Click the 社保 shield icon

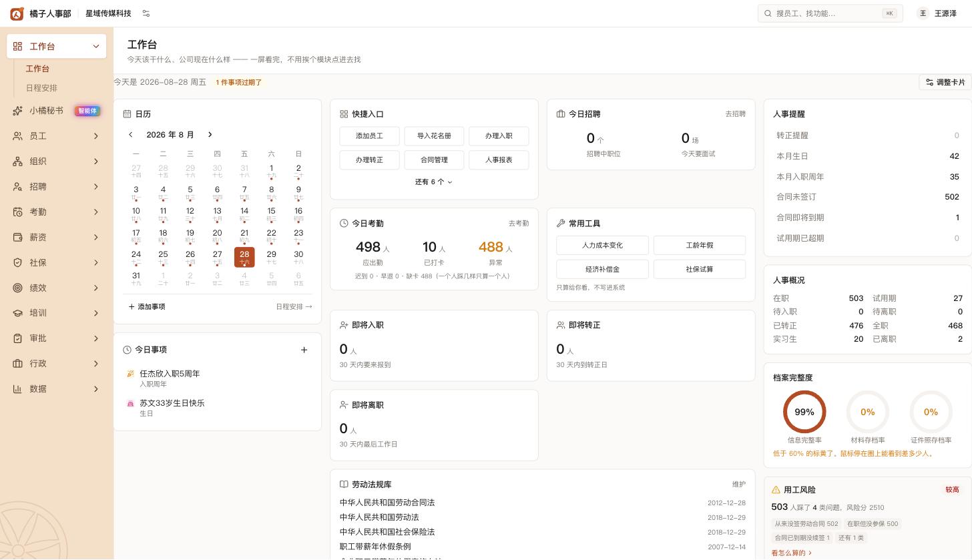tap(18, 263)
